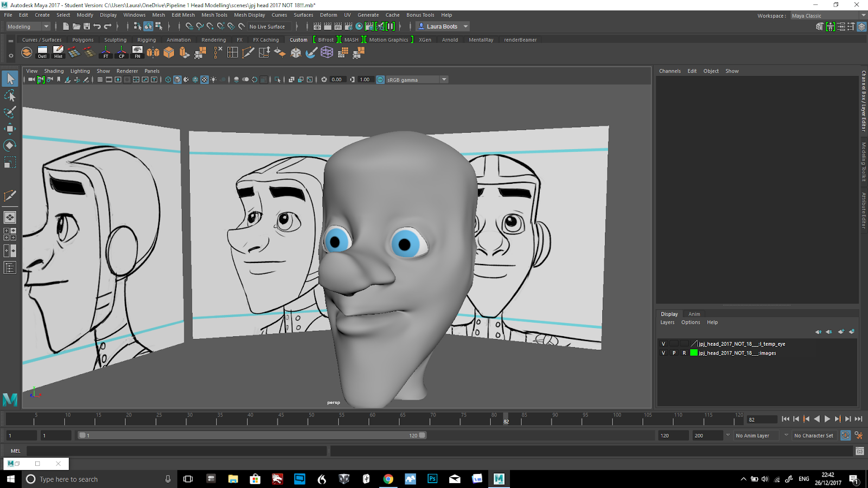Pick the Paint Selection tool
This screenshot has width=868, height=488.
[10, 112]
